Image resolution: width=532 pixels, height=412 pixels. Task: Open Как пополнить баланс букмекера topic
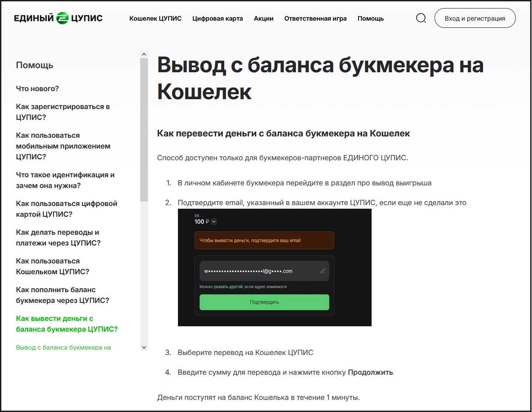(x=62, y=295)
